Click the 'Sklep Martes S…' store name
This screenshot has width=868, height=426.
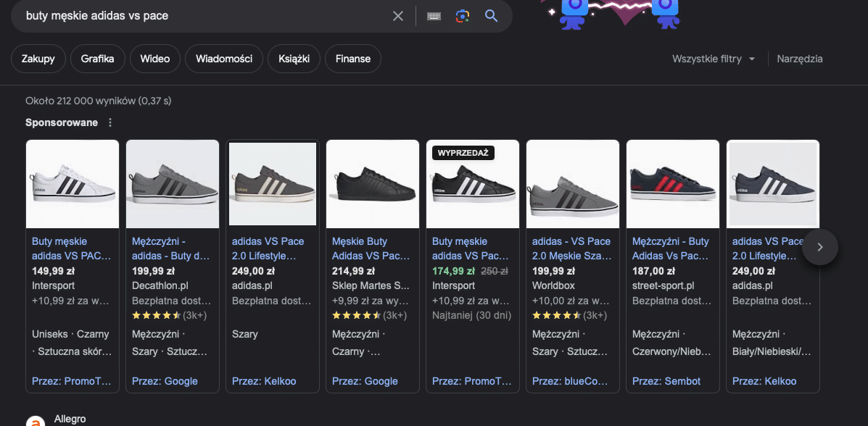[371, 286]
